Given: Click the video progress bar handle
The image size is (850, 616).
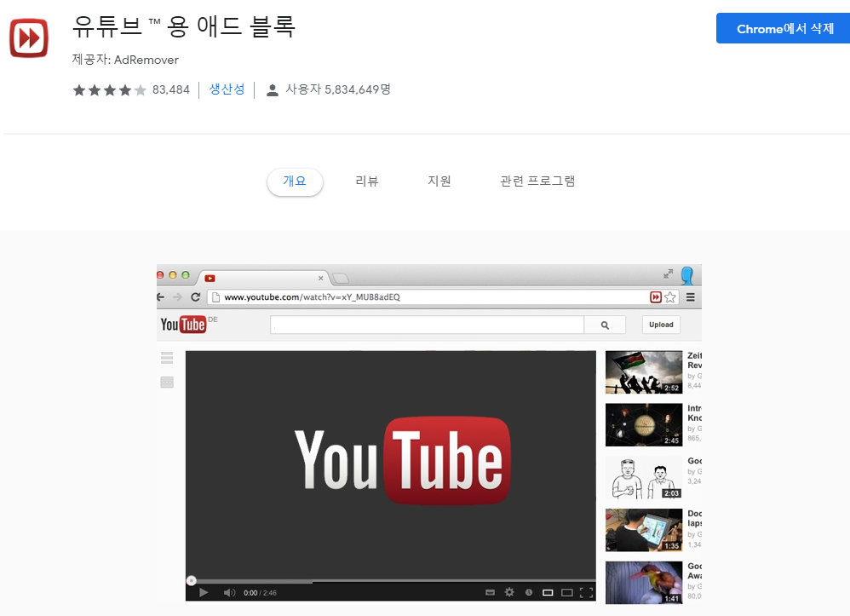Looking at the screenshot, I should coord(192,581).
